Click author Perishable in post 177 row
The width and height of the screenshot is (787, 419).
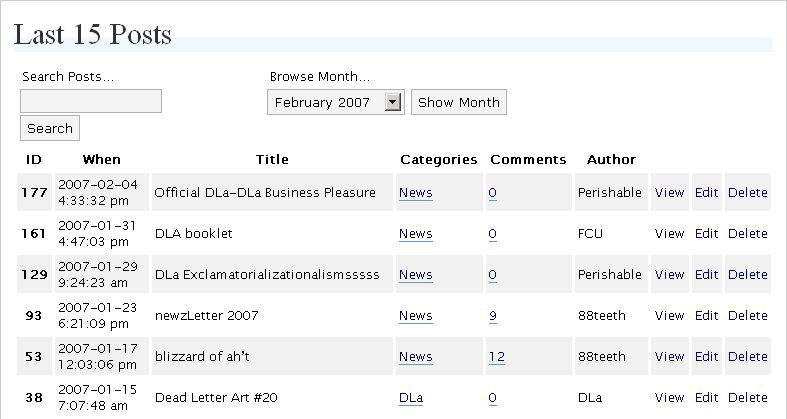(x=610, y=193)
